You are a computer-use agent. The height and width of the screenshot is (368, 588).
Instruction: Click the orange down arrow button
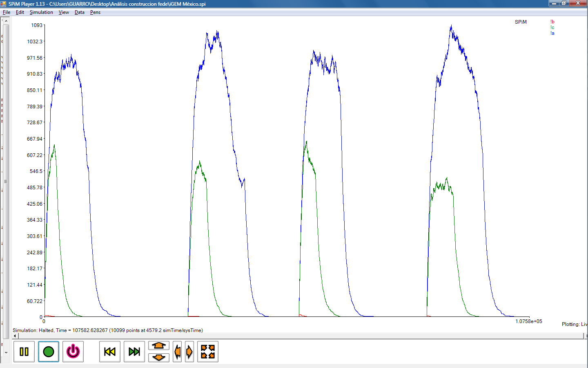pos(159,358)
